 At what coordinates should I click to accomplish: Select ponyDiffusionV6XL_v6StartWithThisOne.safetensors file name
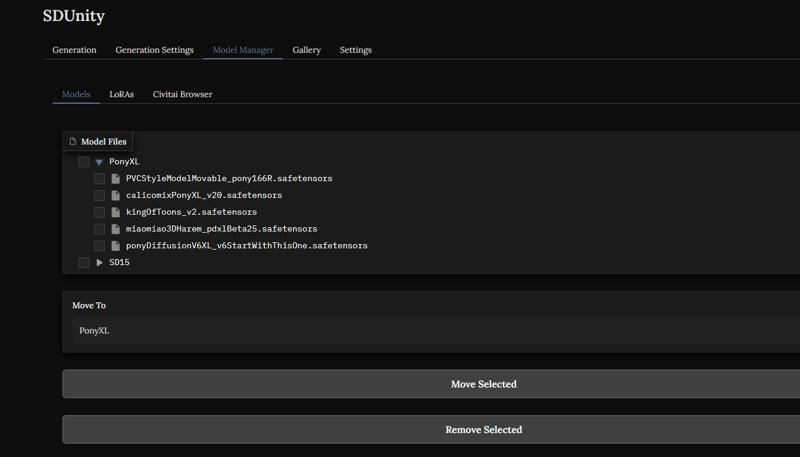(x=247, y=246)
